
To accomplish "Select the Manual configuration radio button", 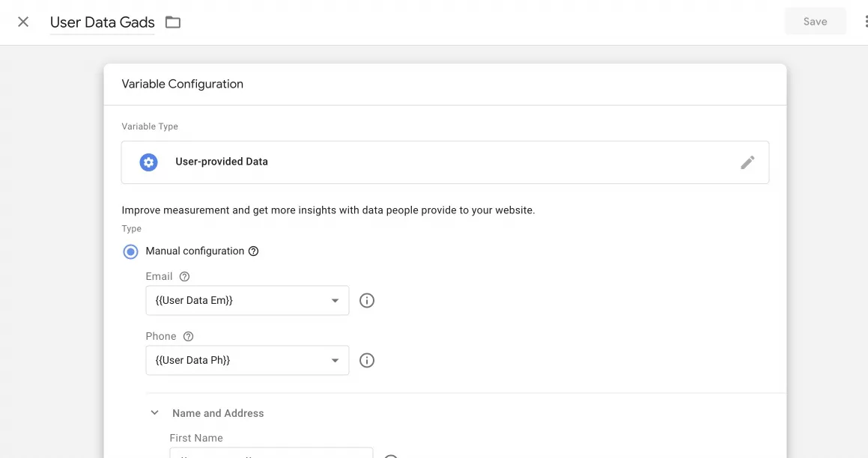I will [x=130, y=251].
